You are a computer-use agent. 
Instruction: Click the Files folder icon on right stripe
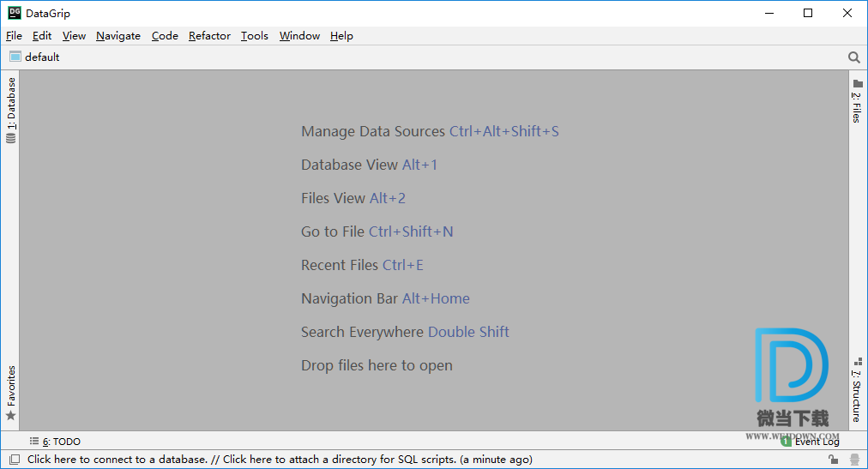click(x=858, y=83)
